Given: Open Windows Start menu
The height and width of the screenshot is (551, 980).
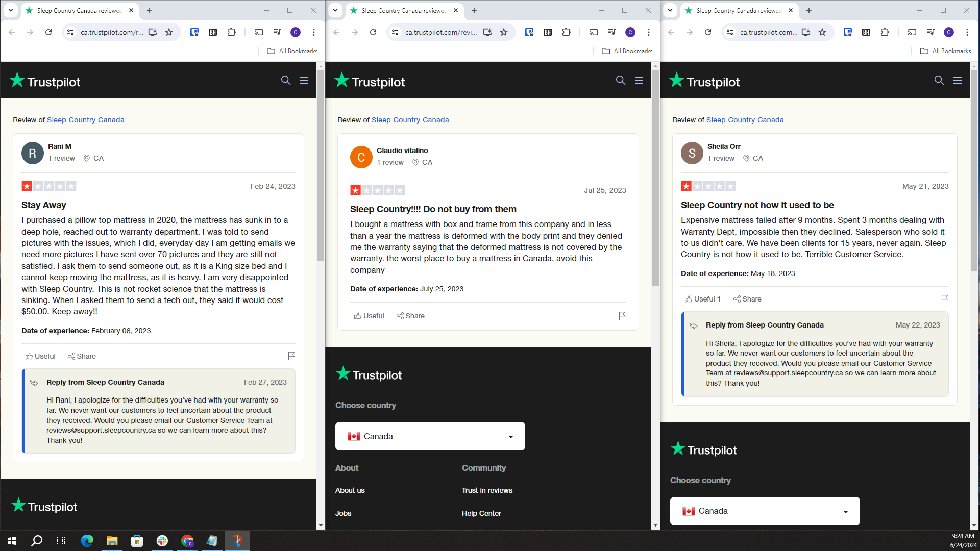Looking at the screenshot, I should 12,541.
